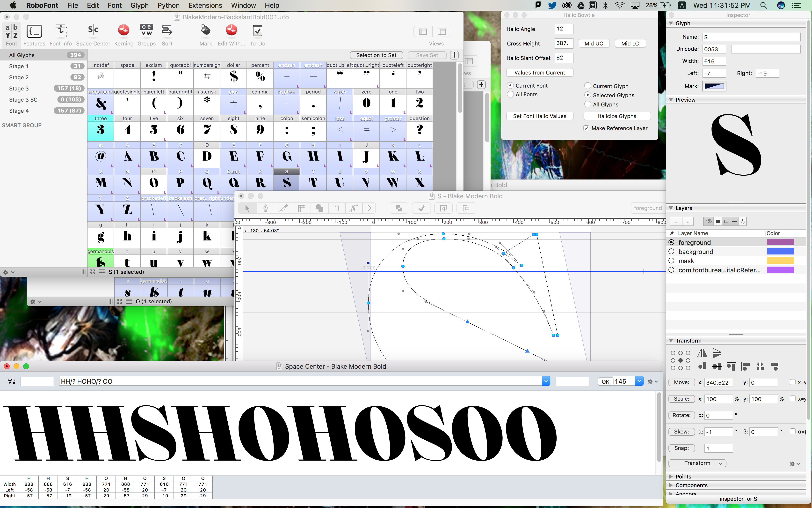Screen dimensions: 812x508
Task: Remove layer with the minus button
Action: coord(688,222)
